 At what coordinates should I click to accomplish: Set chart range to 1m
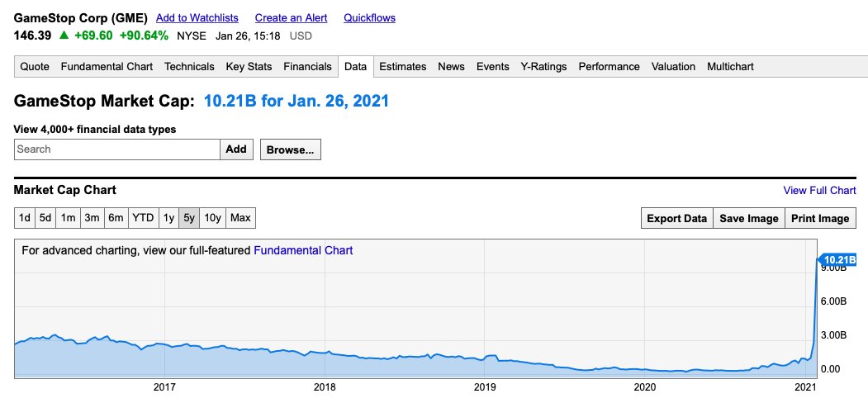(x=68, y=218)
